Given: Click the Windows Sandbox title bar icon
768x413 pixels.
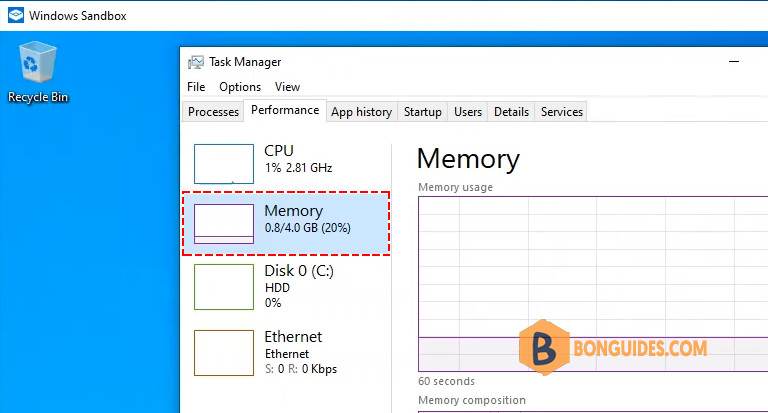Looking at the screenshot, I should (16, 15).
